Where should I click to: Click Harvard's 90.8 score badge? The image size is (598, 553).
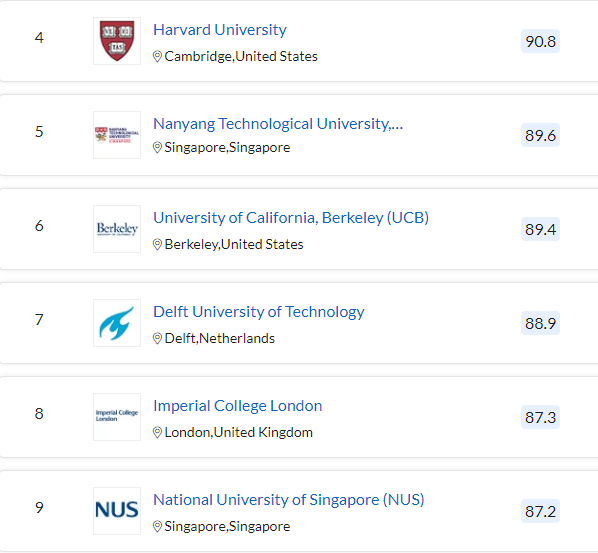pos(540,41)
